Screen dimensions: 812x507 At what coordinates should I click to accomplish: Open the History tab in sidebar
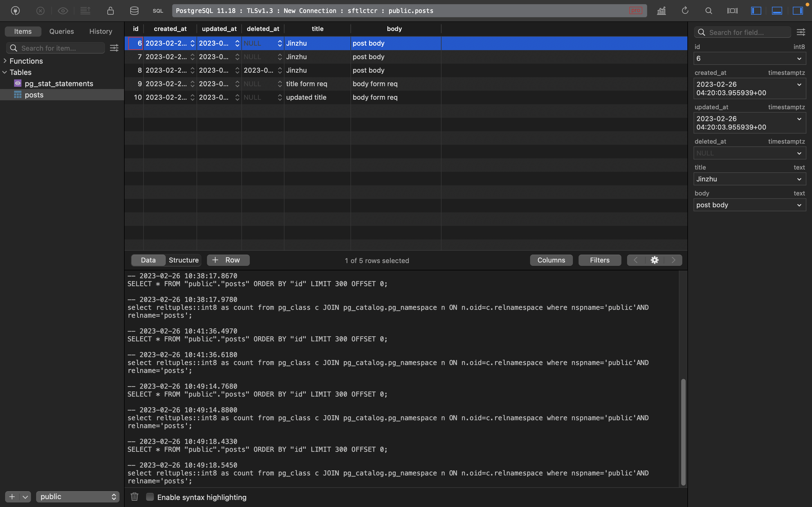(x=100, y=31)
